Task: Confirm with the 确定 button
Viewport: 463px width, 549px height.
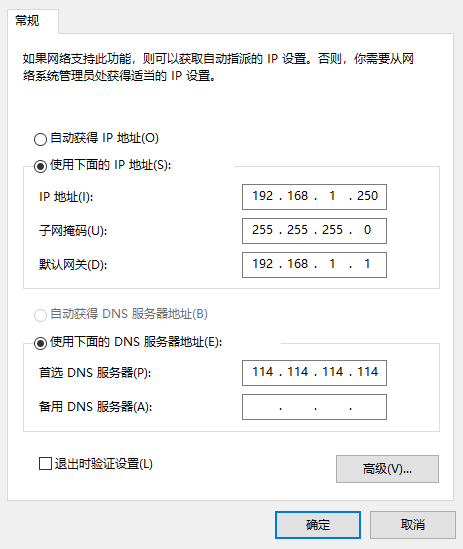Action: pyautogui.click(x=318, y=525)
